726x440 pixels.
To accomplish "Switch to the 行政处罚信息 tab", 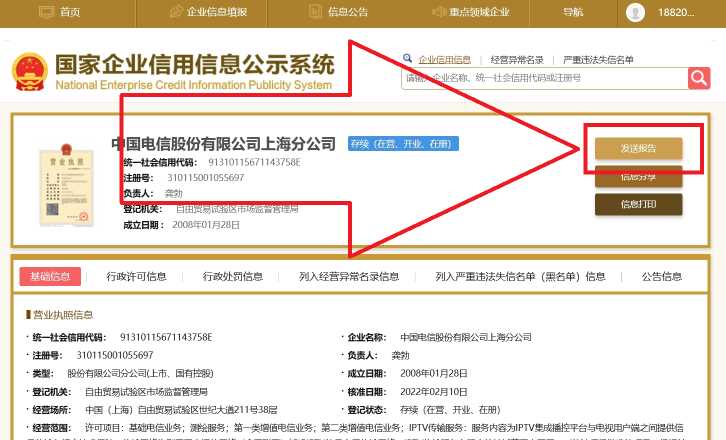I will (233, 277).
